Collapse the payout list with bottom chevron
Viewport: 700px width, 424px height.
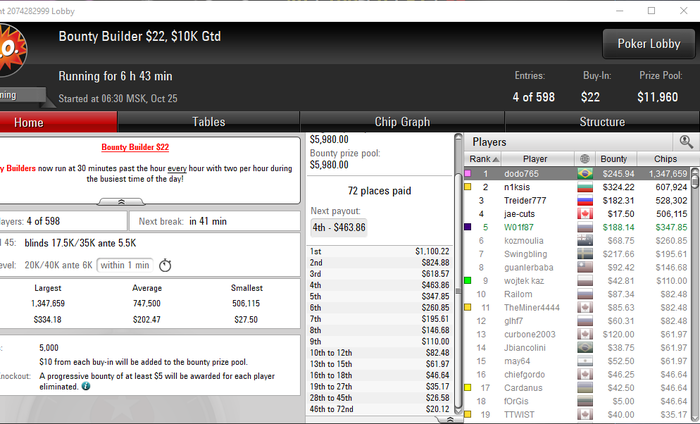[x=450, y=420]
